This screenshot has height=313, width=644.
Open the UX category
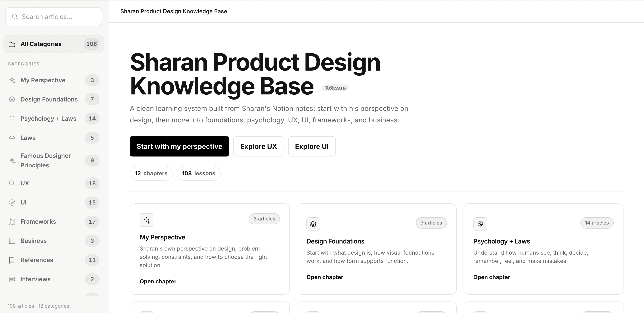[25, 183]
